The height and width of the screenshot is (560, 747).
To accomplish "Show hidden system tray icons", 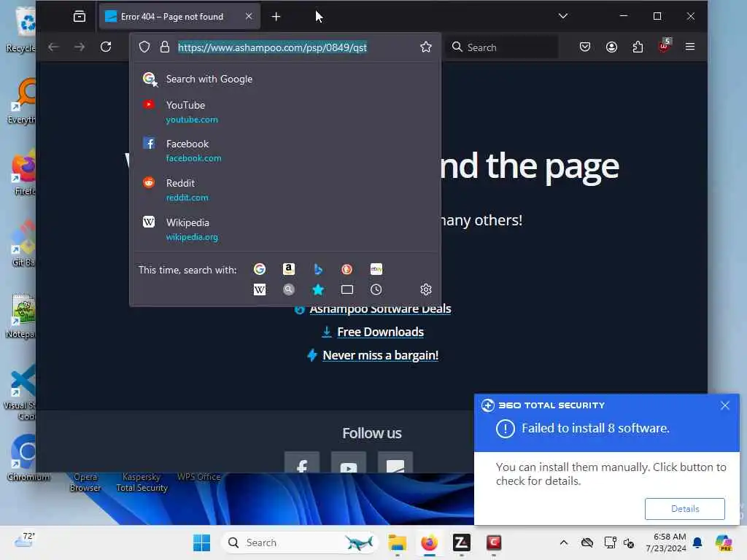I will (x=564, y=542).
